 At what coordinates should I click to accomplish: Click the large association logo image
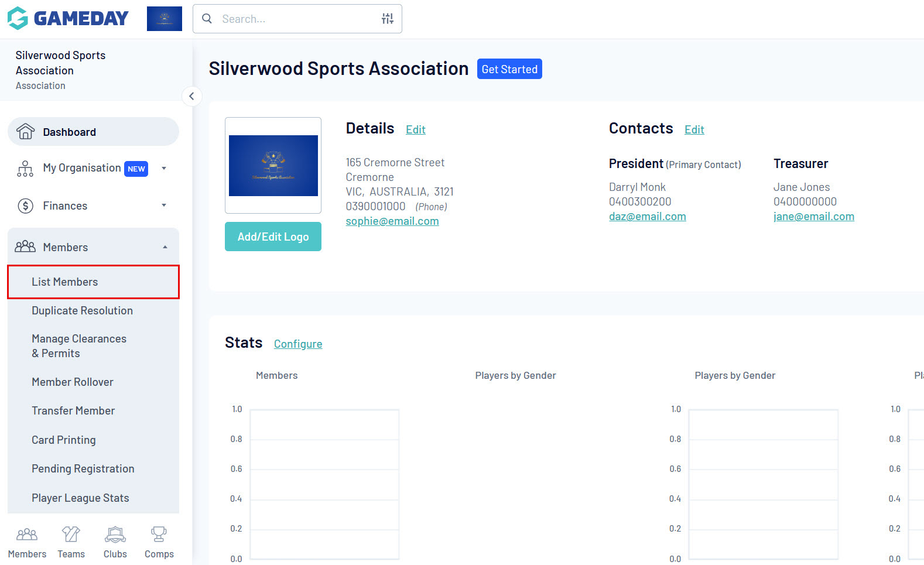(x=273, y=166)
